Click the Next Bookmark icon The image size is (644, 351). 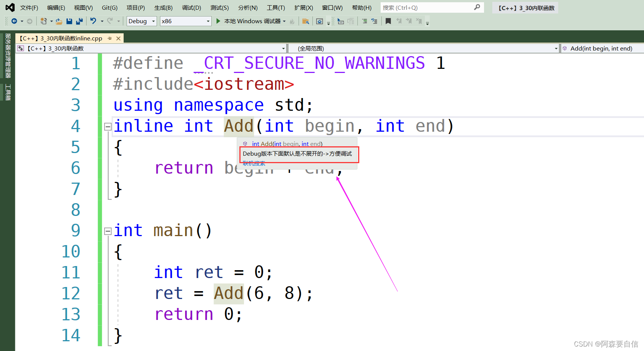click(x=409, y=21)
